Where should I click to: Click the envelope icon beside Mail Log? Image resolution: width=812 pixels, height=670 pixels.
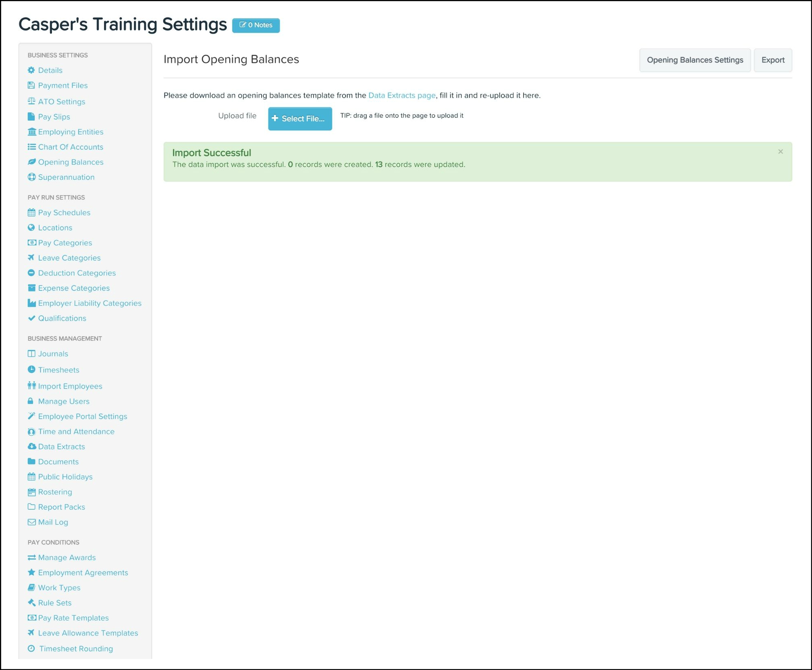pos(31,522)
